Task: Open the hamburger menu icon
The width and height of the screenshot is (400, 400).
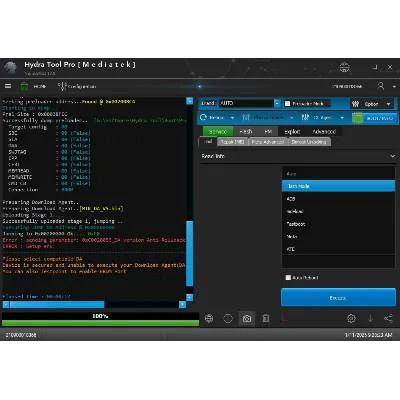Action: point(8,86)
